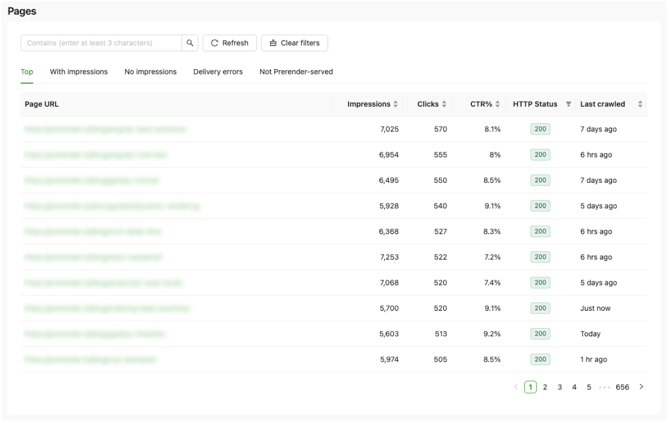Go to pagination page 3
This screenshot has width=670, height=423.
point(559,387)
